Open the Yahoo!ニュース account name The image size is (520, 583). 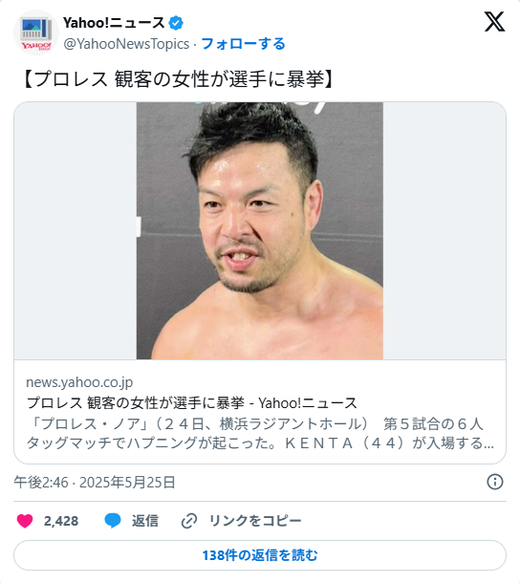[114, 23]
